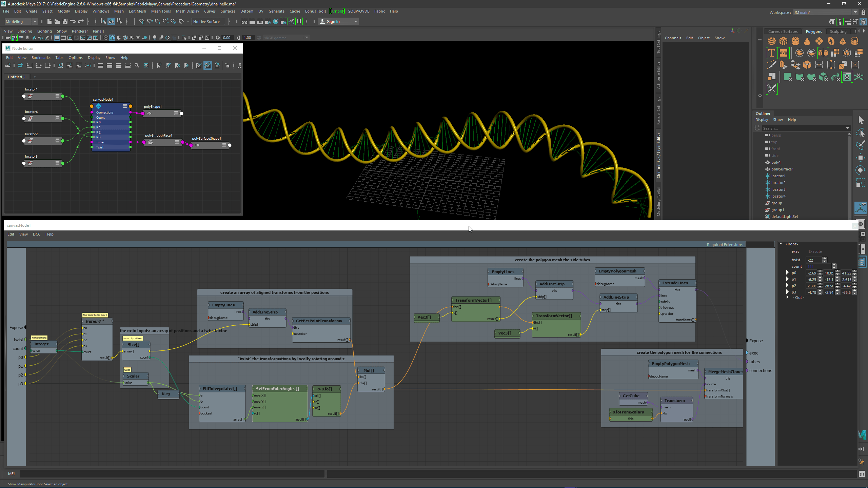Open the IPR render toolbar icon
The height and width of the screenshot is (488, 868).
pyautogui.click(x=260, y=21)
